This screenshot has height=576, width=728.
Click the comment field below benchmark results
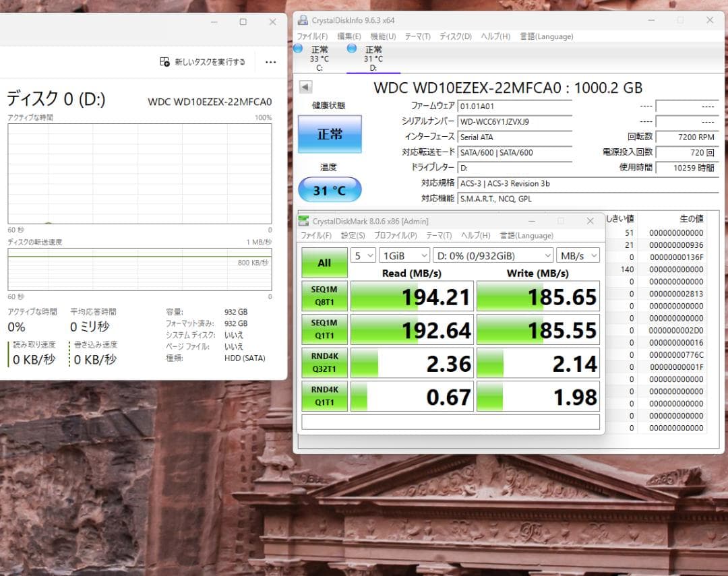point(450,421)
